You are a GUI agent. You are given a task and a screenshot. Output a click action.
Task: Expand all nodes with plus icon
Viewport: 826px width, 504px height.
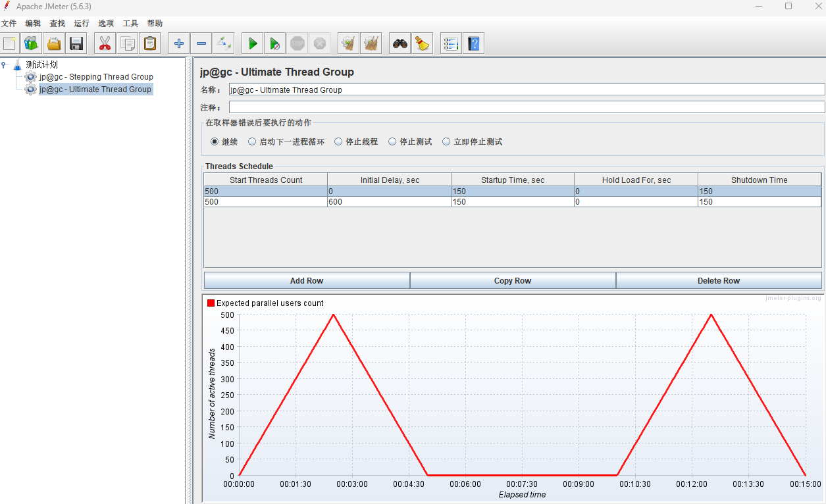coord(178,44)
